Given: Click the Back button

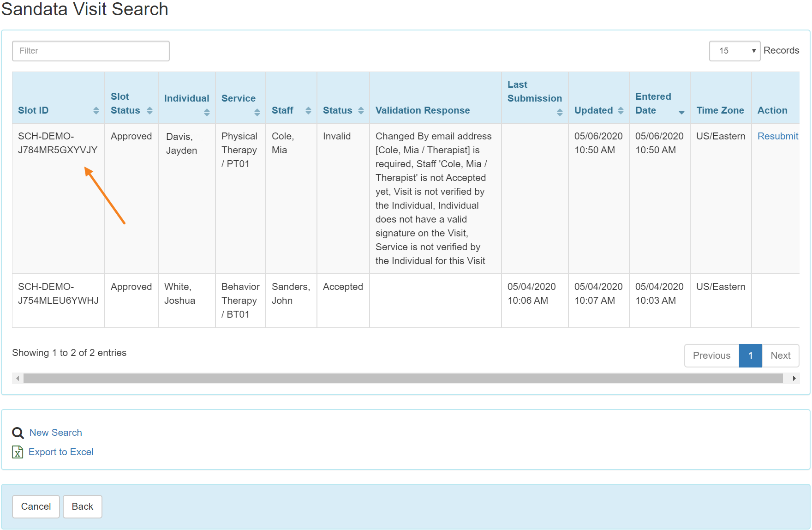Looking at the screenshot, I should [83, 506].
